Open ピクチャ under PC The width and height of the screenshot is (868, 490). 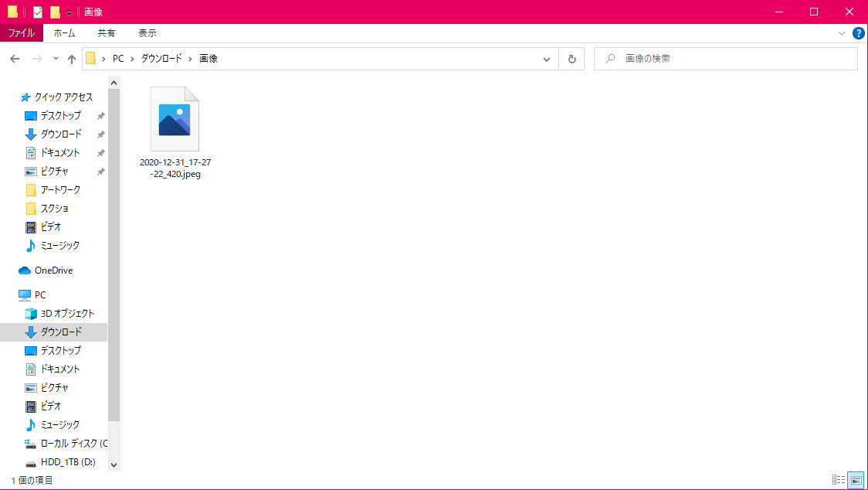[x=54, y=387]
